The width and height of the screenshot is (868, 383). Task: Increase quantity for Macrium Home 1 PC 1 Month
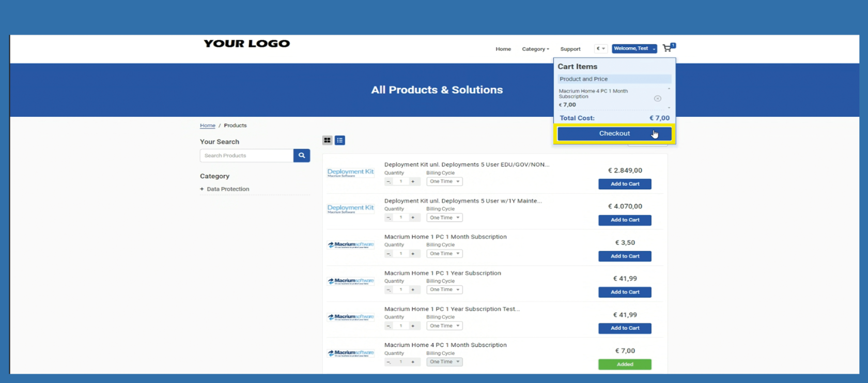point(413,254)
